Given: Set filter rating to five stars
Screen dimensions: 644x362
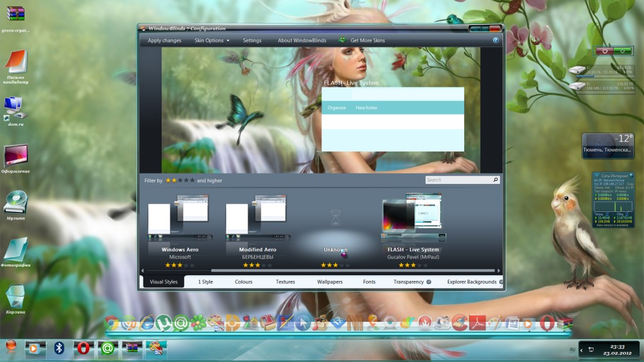Looking at the screenshot, I should point(192,180).
